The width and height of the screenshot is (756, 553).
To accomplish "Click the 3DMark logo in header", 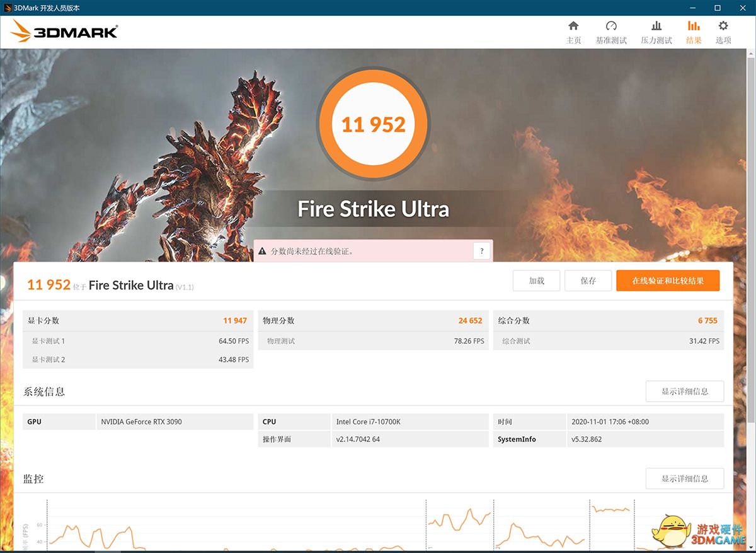I will coord(64,32).
